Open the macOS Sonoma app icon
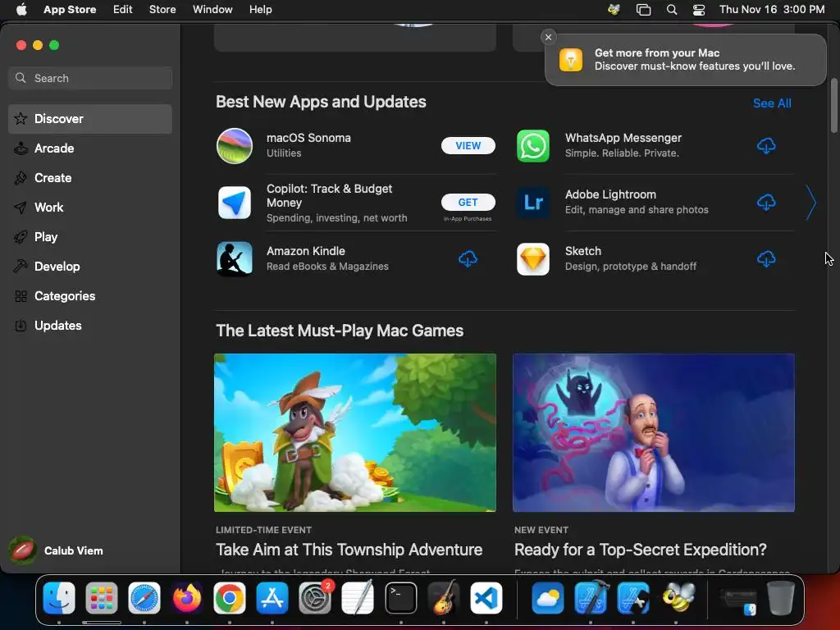The image size is (840, 630). tap(234, 146)
